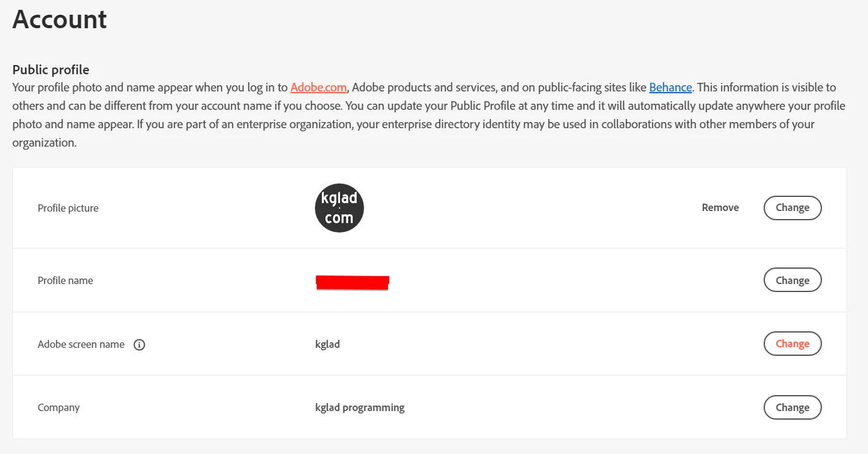This screenshot has height=454, width=868.
Task: Click the "Company" row label
Action: [58, 408]
